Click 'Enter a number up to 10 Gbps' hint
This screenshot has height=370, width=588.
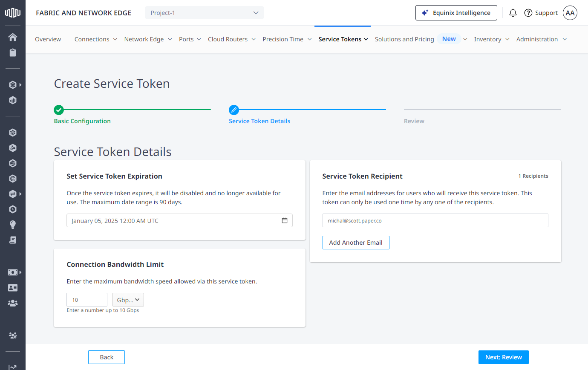click(x=103, y=310)
